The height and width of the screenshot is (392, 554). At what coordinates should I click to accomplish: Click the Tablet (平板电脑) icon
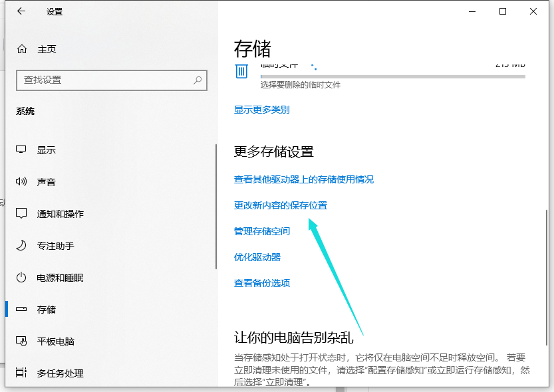(x=21, y=342)
